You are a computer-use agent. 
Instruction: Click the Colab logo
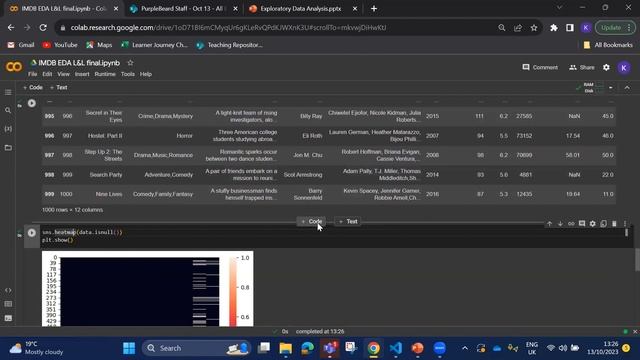pyautogui.click(x=14, y=67)
